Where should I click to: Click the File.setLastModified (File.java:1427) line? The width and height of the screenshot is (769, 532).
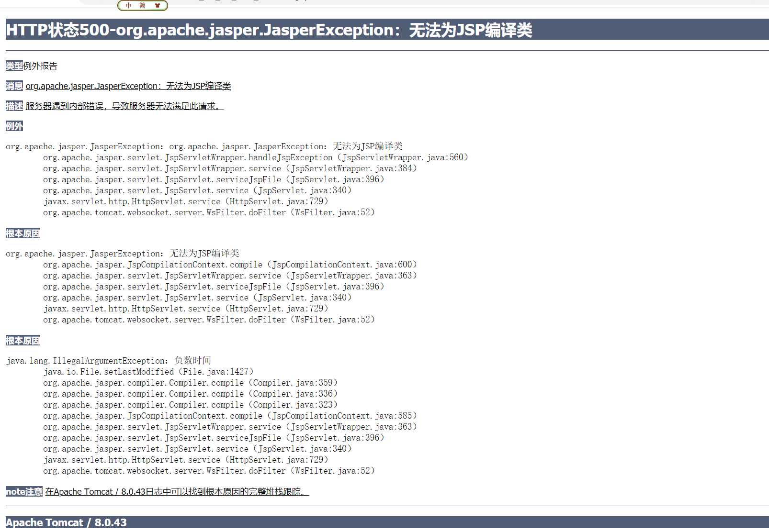tap(148, 372)
